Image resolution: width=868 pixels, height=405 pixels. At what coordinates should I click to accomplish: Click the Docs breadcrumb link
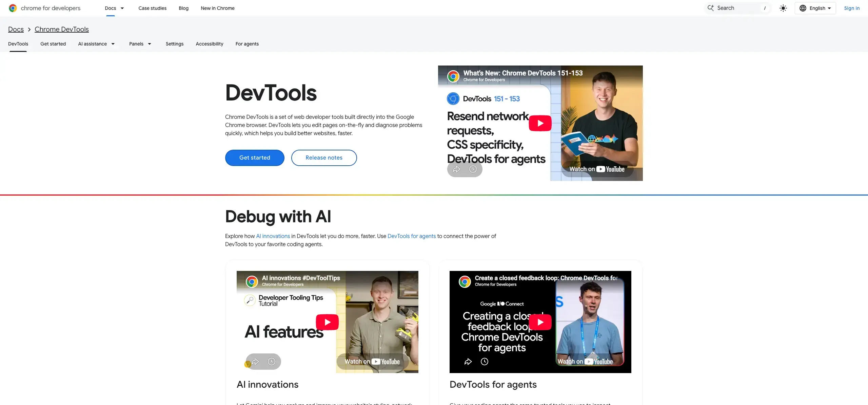pyautogui.click(x=16, y=29)
